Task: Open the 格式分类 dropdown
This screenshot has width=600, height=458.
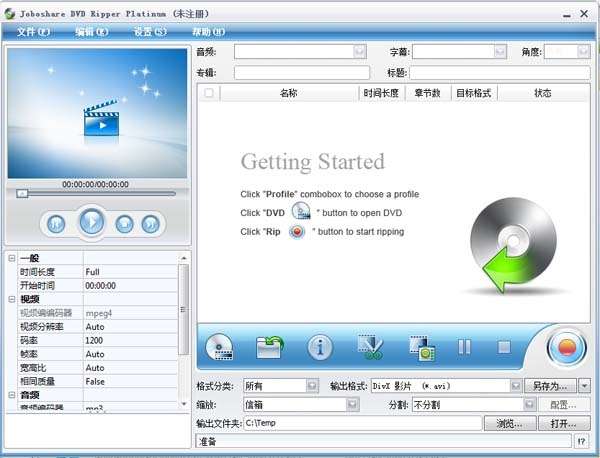Action: point(312,386)
